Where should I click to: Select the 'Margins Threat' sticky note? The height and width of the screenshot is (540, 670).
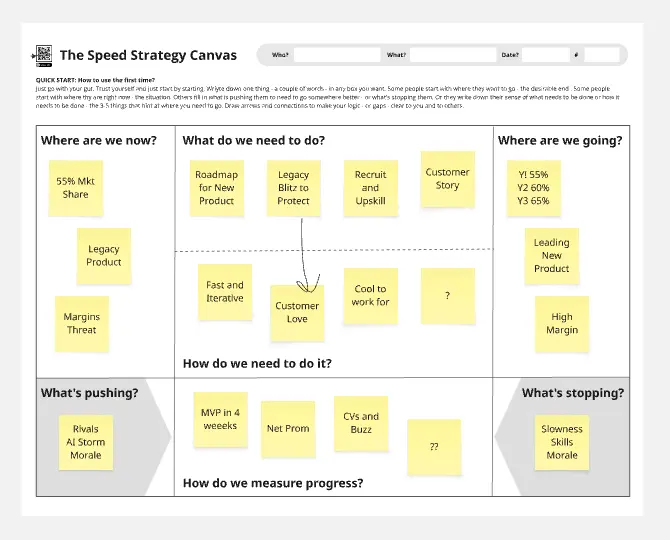pos(82,324)
